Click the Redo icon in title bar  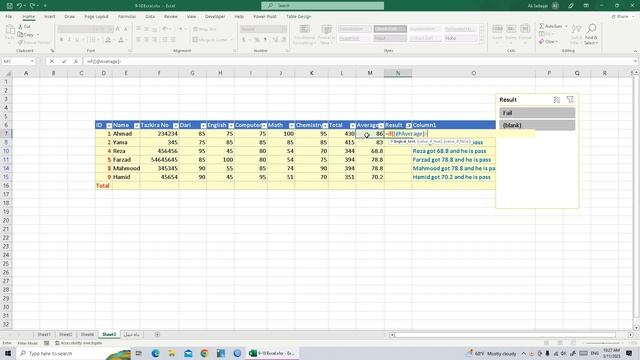click(32, 5)
